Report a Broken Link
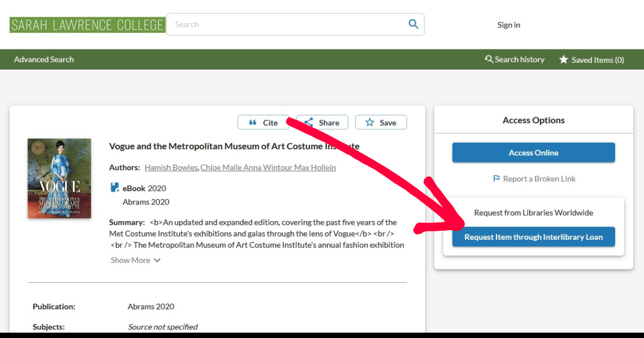The image size is (644, 338). 534,179
